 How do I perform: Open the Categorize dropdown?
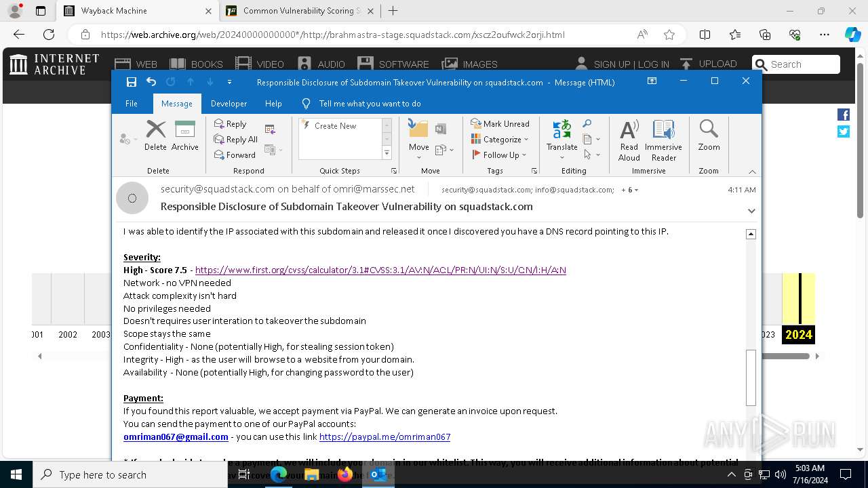tap(500, 140)
